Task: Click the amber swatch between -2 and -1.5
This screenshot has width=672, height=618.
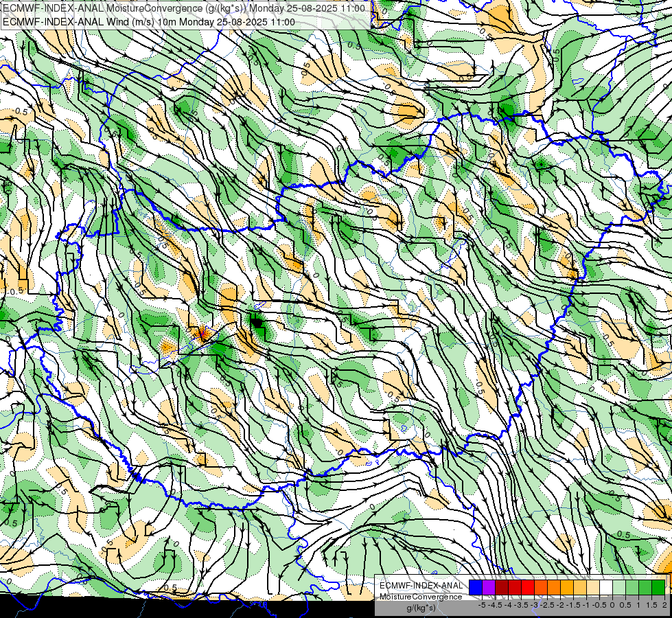Action: pyautogui.click(x=567, y=587)
